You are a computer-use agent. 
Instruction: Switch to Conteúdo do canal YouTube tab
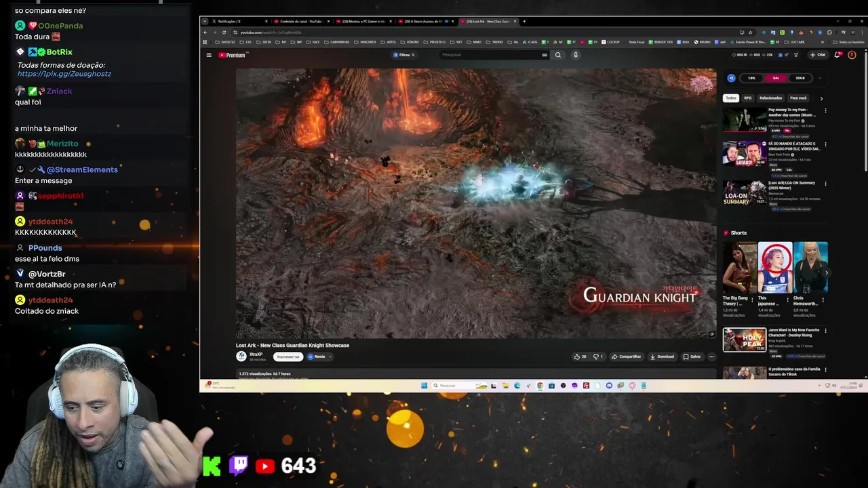click(x=301, y=22)
